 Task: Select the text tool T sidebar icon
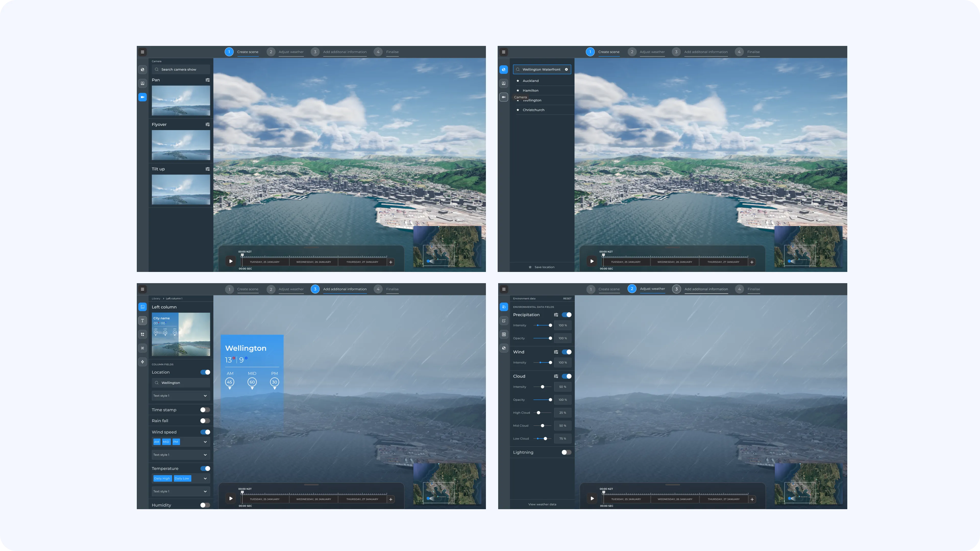pos(143,321)
